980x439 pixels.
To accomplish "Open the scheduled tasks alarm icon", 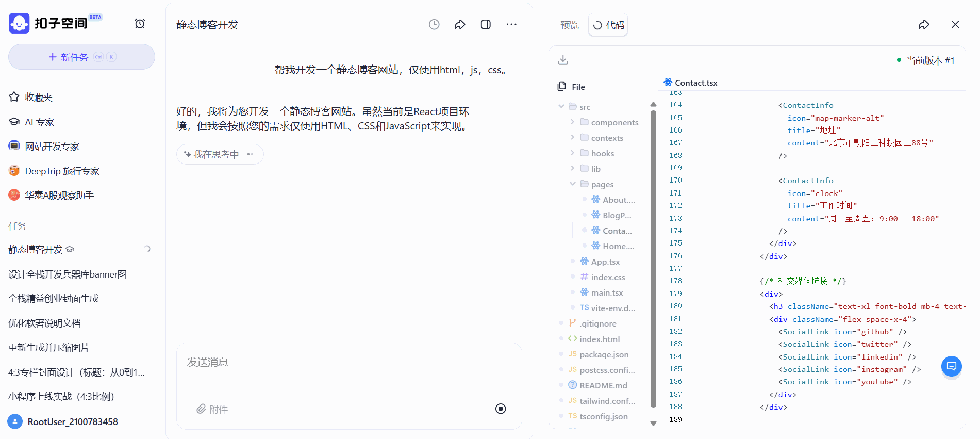I will point(140,23).
